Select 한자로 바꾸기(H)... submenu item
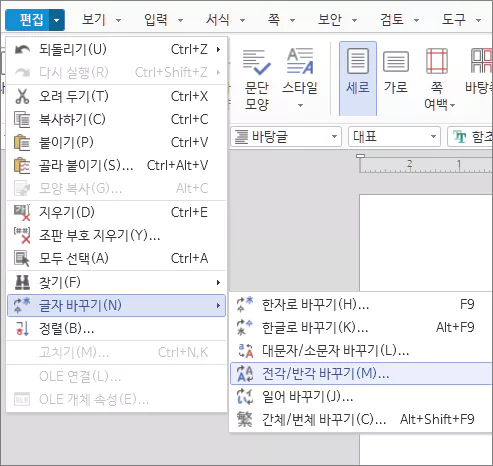493x466 pixels. click(x=362, y=304)
